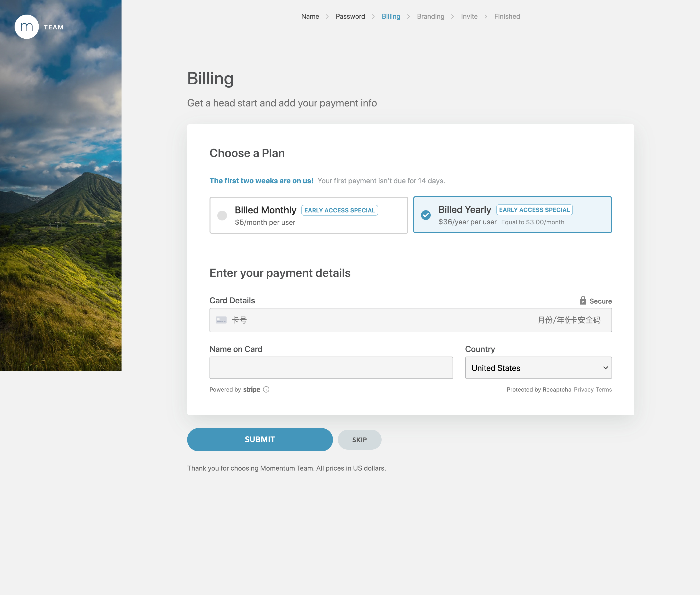
Task: Click the Stripe info icon
Action: tap(266, 389)
